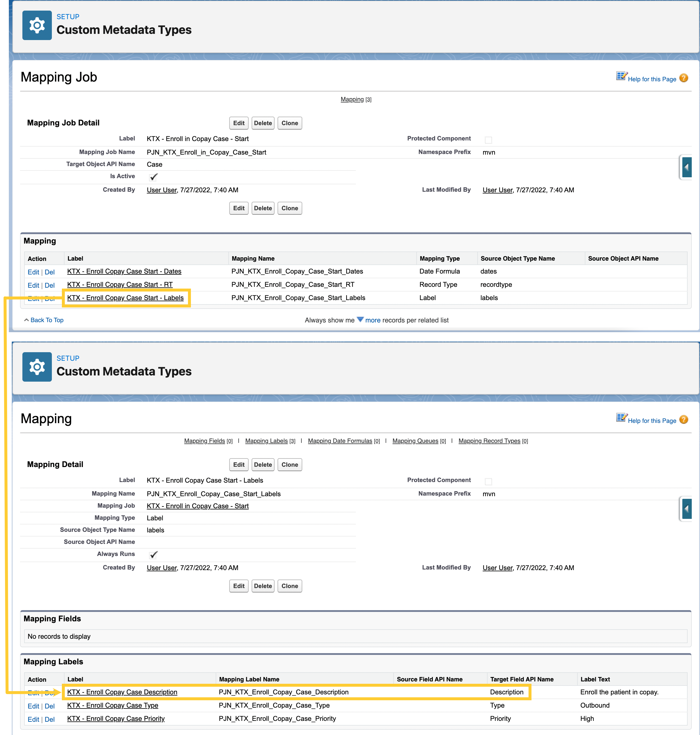This screenshot has height=735, width=700.
Task: Open KTX - Enroll Copay Case Description label
Action: pyautogui.click(x=122, y=692)
